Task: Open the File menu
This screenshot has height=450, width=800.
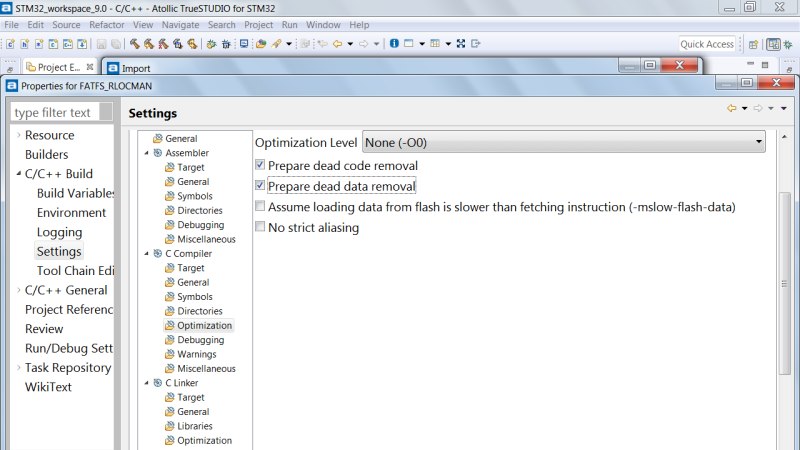Action: coord(11,24)
